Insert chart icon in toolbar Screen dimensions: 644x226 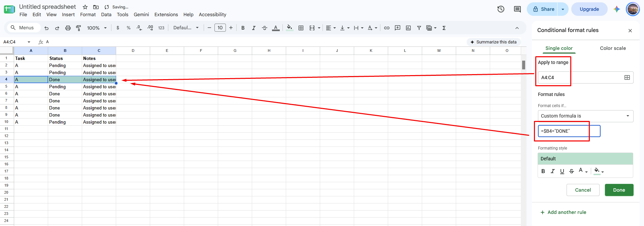(408, 28)
